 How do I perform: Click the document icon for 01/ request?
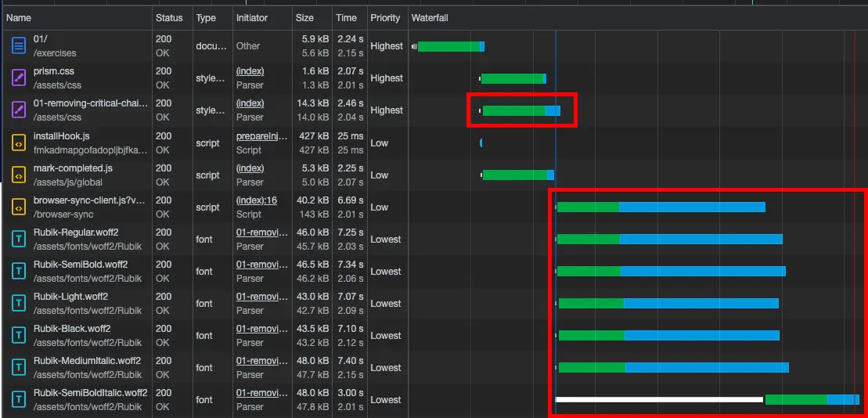(19, 46)
